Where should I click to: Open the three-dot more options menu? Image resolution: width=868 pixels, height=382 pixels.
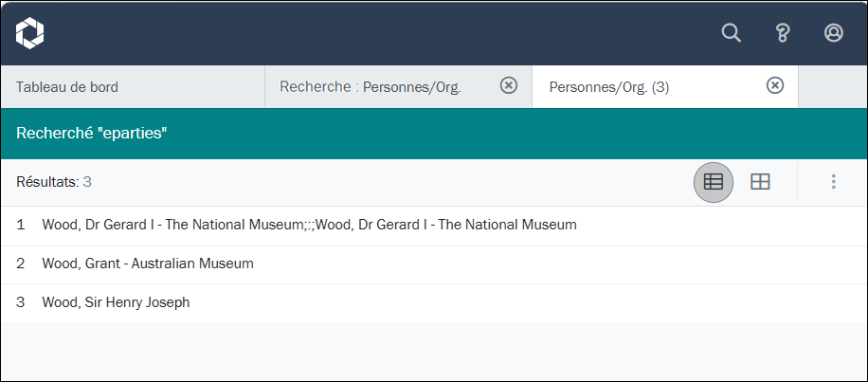(x=833, y=182)
